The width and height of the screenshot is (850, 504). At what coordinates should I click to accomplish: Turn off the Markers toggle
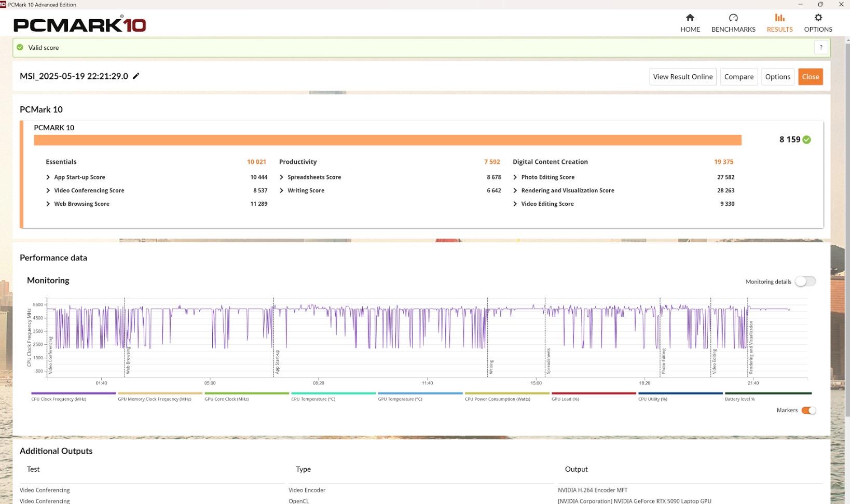click(808, 411)
